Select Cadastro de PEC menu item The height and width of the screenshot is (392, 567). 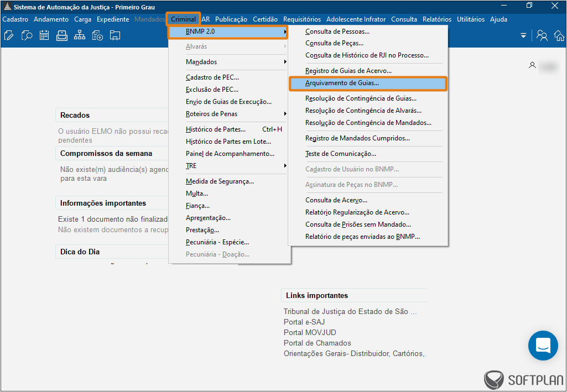coord(229,77)
